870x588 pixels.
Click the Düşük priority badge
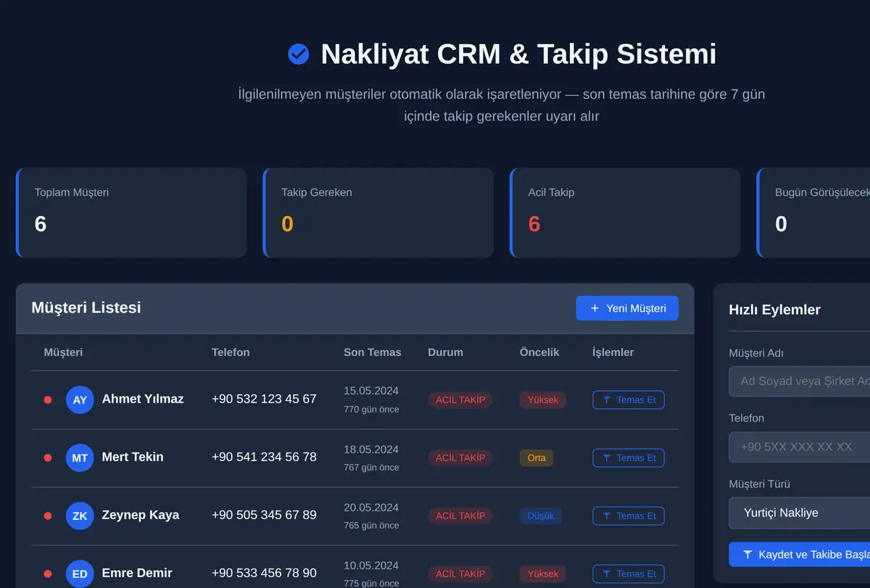click(541, 515)
